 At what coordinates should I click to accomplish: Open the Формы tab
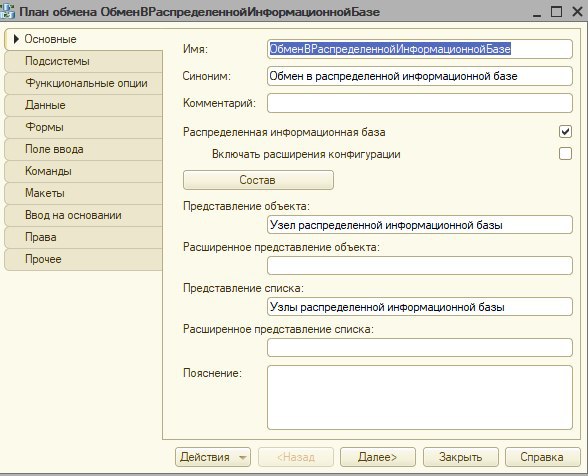pyautogui.click(x=83, y=127)
